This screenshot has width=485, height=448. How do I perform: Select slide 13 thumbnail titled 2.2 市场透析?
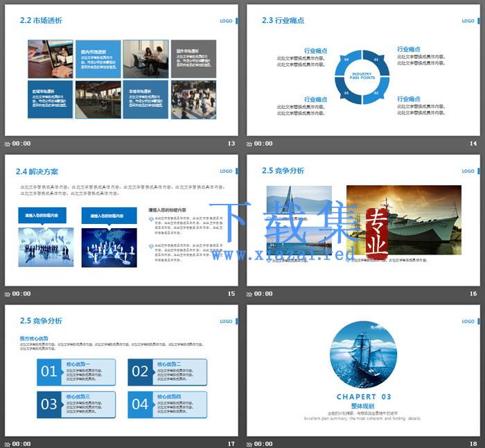pyautogui.click(x=121, y=70)
